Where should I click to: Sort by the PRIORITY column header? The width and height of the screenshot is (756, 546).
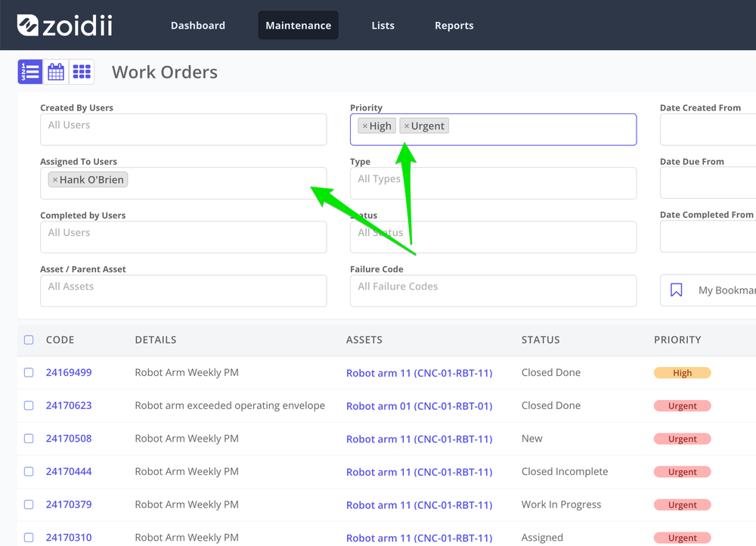pos(677,340)
